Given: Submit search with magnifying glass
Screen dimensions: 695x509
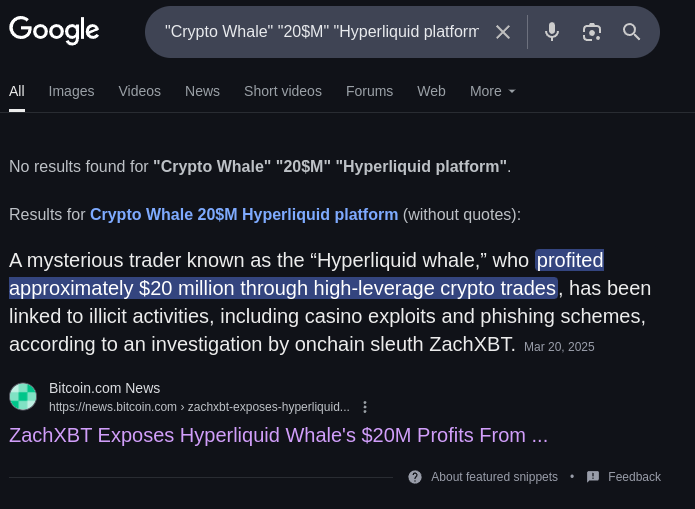Looking at the screenshot, I should click(632, 32).
